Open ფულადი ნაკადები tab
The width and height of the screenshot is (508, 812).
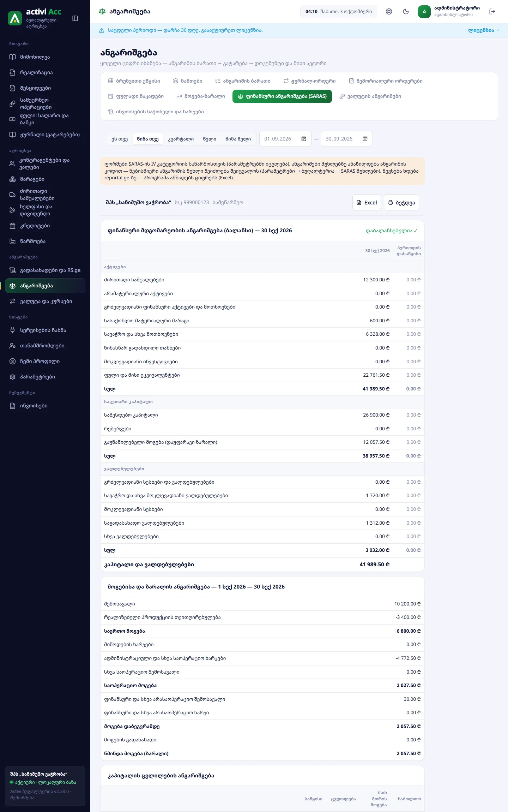(136, 96)
